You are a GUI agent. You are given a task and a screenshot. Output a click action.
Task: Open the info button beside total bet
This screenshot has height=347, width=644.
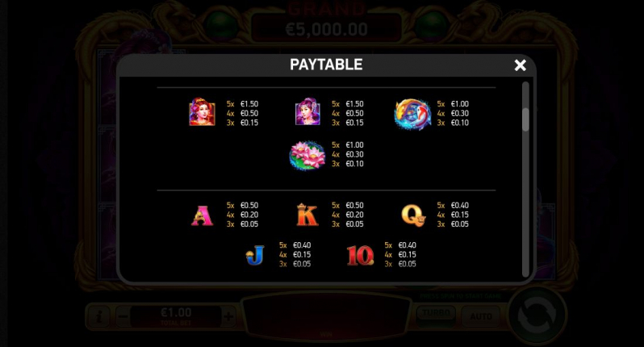(x=98, y=316)
